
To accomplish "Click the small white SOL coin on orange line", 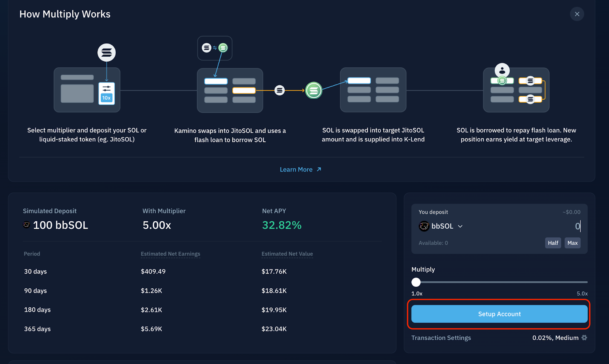I will pos(280,91).
